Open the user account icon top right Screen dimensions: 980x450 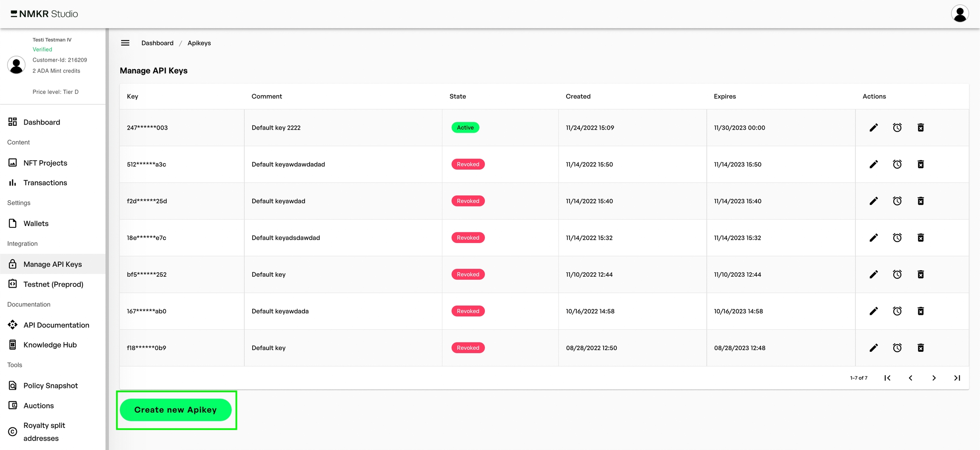pyautogui.click(x=960, y=14)
